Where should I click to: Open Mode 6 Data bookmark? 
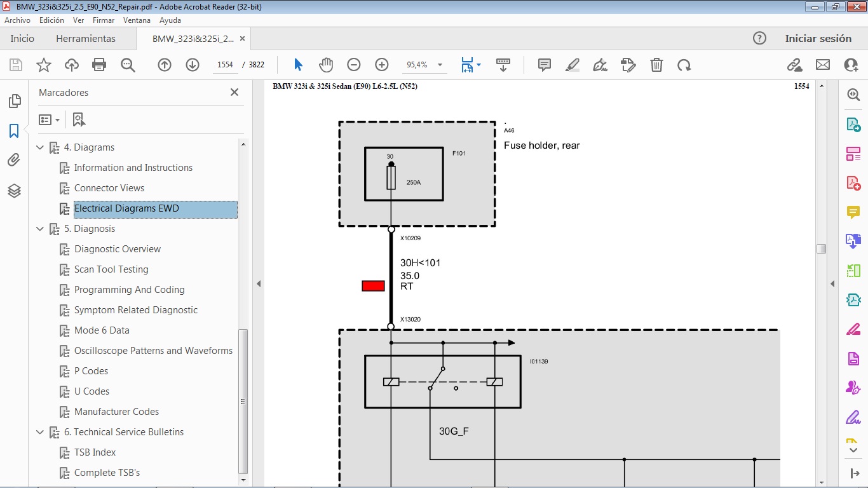coord(102,330)
